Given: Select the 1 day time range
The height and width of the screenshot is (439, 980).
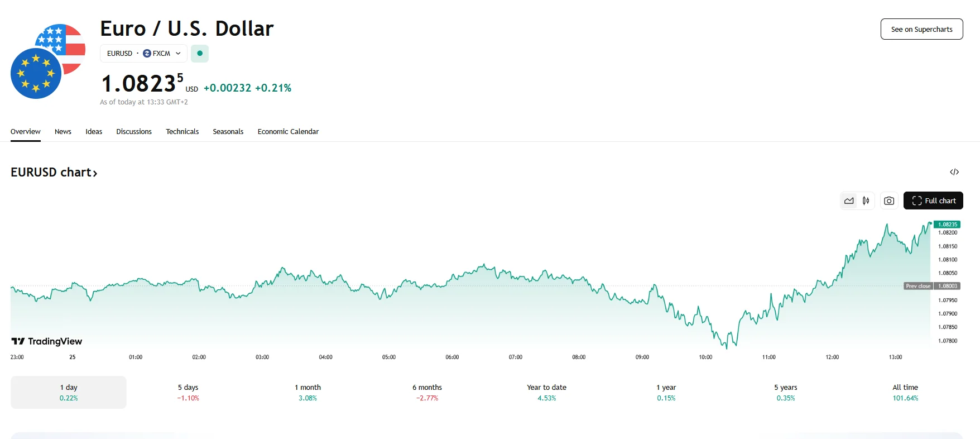Looking at the screenshot, I should (69, 392).
